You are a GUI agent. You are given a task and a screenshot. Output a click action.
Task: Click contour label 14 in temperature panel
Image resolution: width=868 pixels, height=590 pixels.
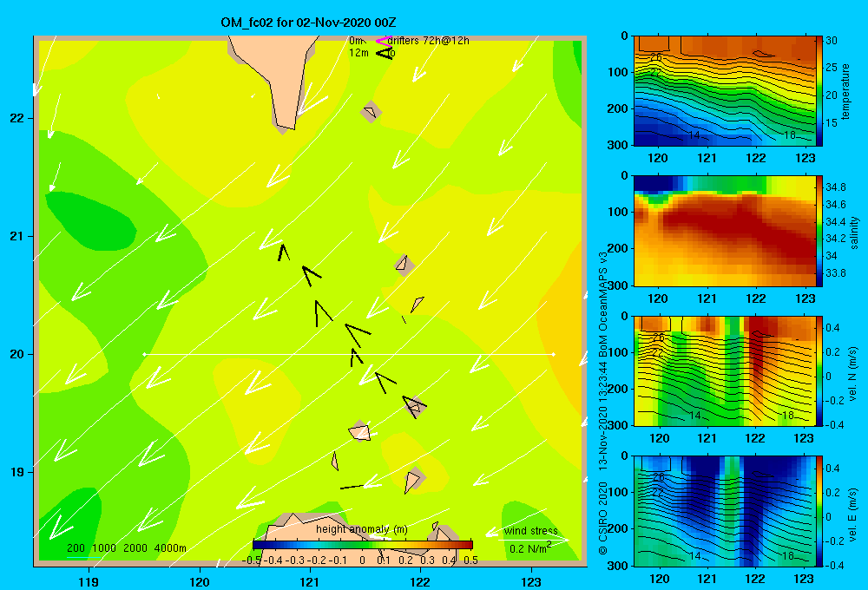694,135
